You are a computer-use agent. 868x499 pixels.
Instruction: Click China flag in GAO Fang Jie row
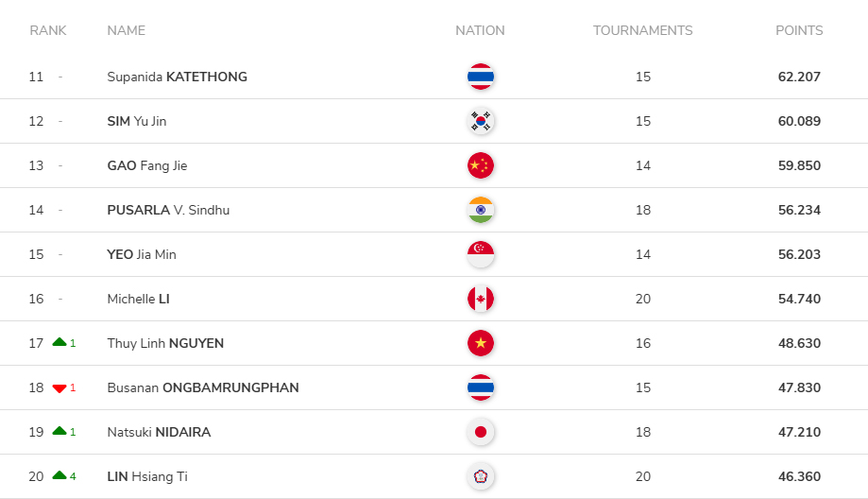481,165
